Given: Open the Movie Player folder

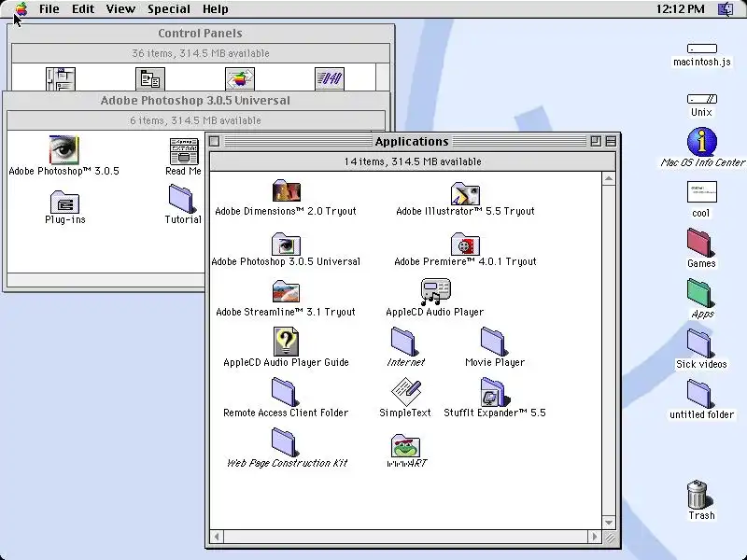Looking at the screenshot, I should pyautogui.click(x=495, y=342).
